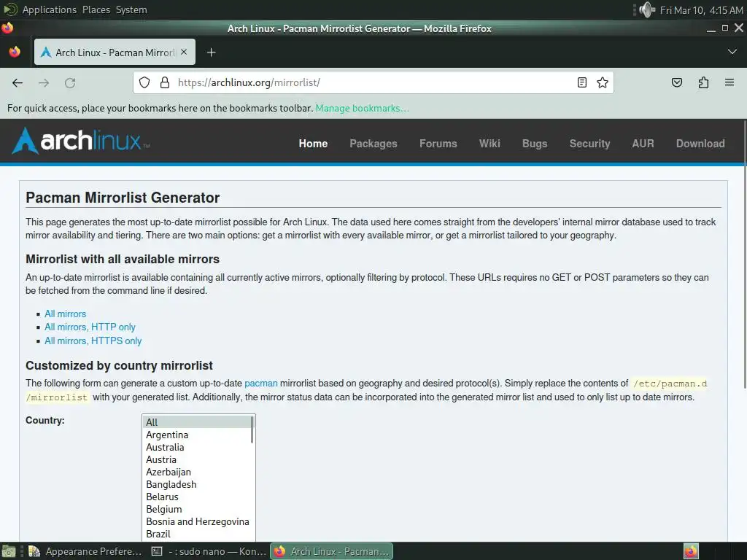
Task: Open the System menu
Action: click(x=131, y=9)
